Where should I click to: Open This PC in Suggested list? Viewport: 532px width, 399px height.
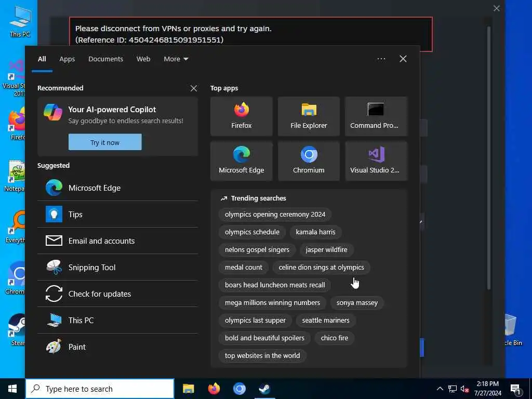[118, 320]
